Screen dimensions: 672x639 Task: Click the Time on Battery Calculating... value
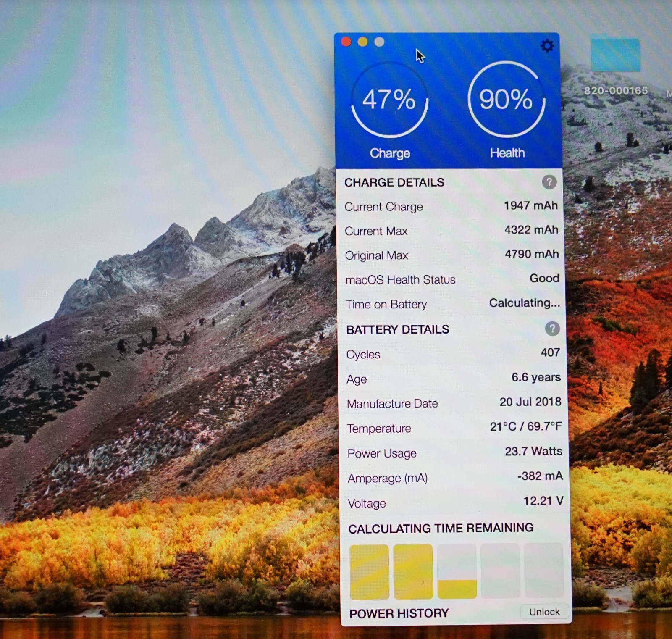click(x=525, y=303)
